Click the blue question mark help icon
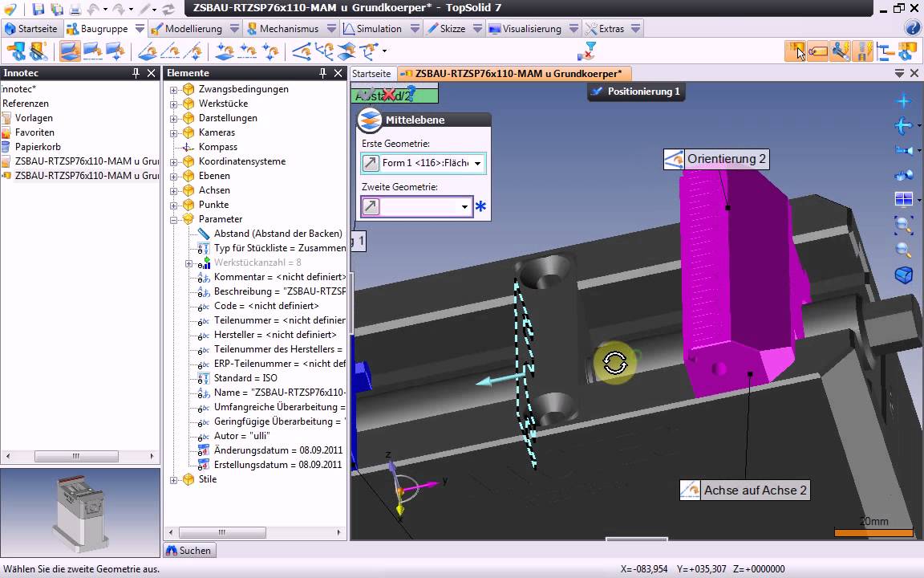The image size is (924, 578). [x=912, y=28]
